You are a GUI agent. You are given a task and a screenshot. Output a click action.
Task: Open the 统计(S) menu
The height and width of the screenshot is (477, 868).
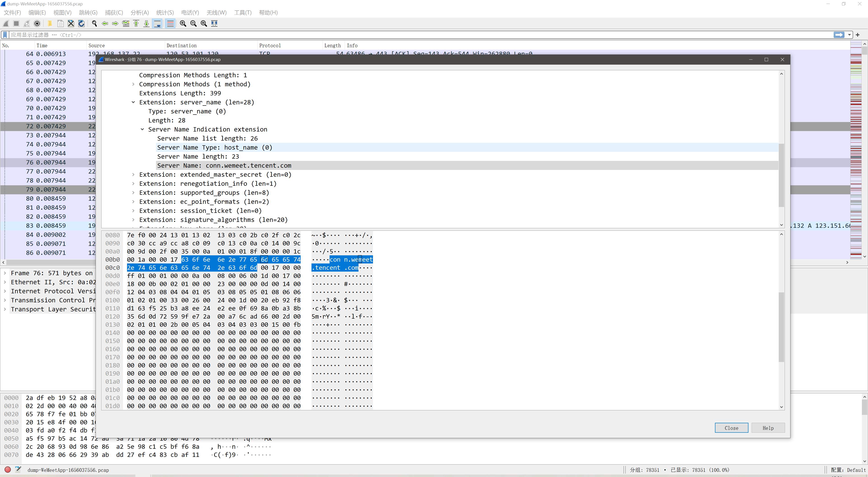pyautogui.click(x=165, y=12)
